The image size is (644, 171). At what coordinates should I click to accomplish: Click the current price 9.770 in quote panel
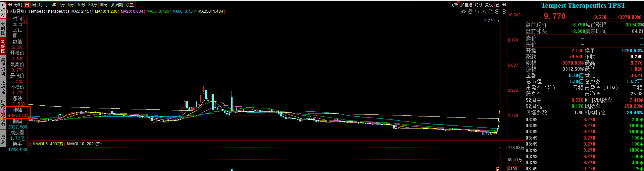click(554, 16)
